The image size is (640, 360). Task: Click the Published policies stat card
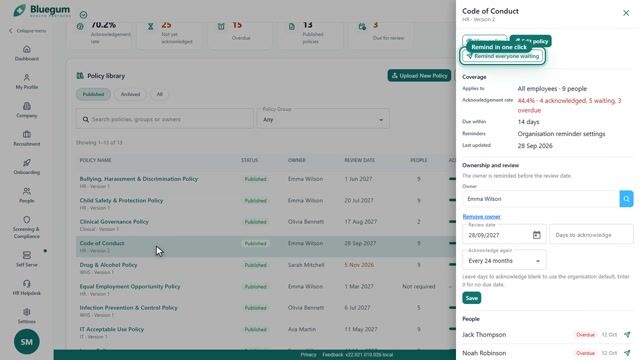[x=311, y=35]
